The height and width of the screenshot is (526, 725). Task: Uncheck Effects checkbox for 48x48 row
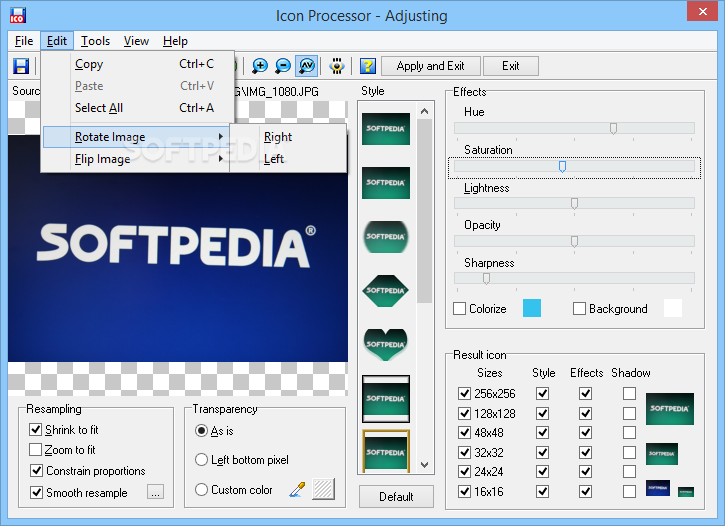(x=585, y=433)
